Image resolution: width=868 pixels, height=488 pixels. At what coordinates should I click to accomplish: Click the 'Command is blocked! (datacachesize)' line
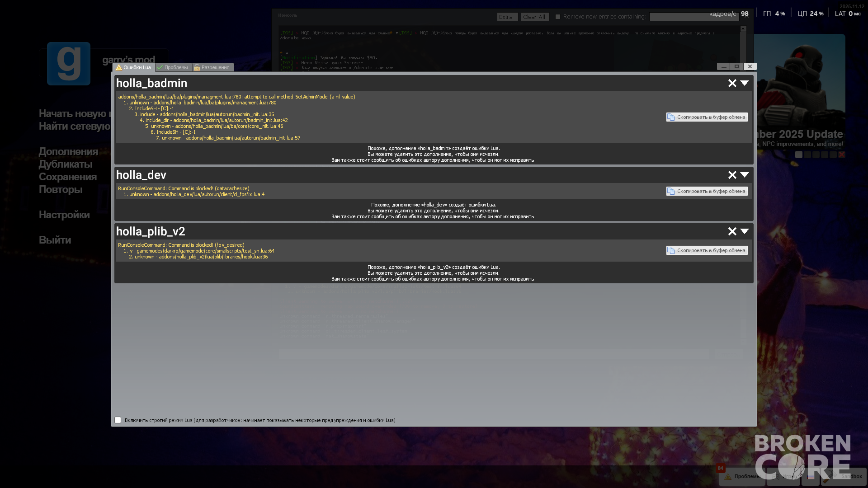pos(184,188)
